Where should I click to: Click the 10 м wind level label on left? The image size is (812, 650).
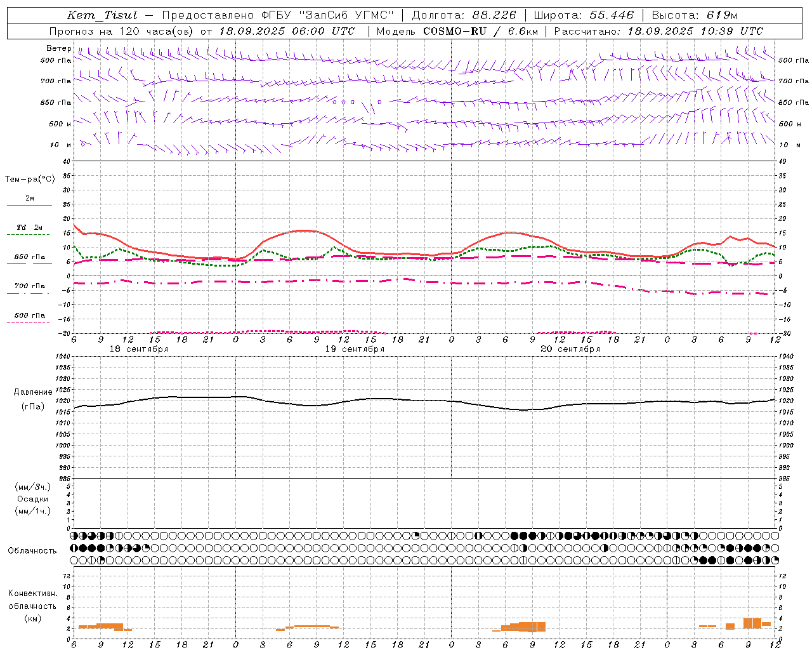point(61,145)
